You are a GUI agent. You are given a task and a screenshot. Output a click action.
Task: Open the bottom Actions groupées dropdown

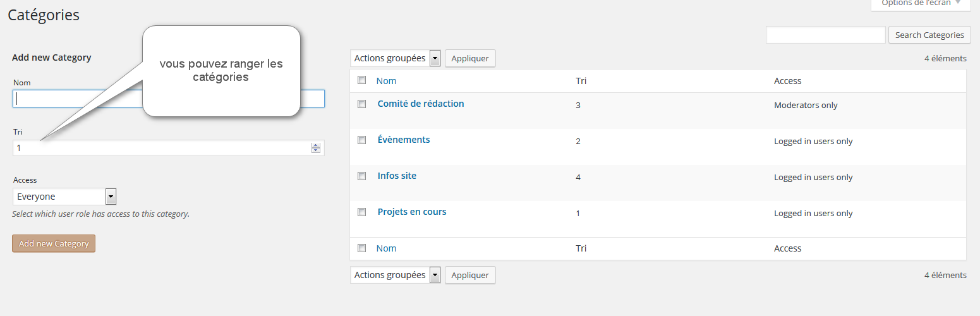(x=395, y=275)
